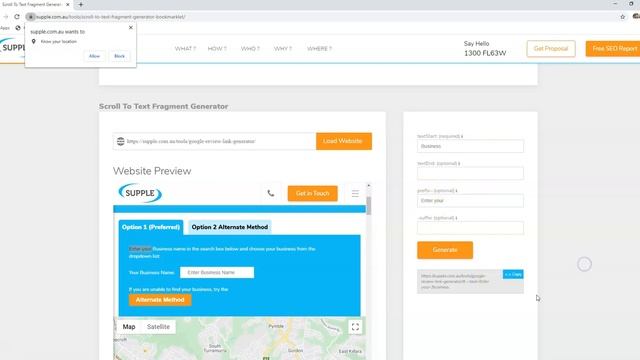Screen dimensions: 640x360
Task: Click Get In Touch in preview
Action: coord(313,193)
